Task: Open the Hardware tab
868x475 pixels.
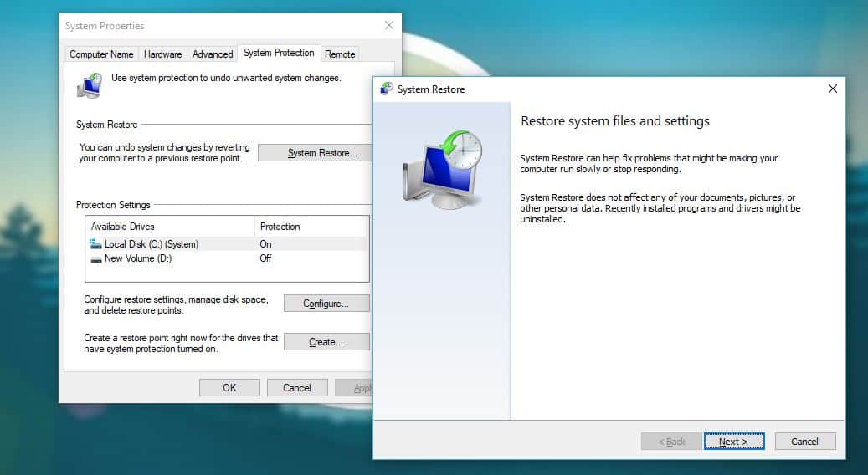Action: point(162,54)
